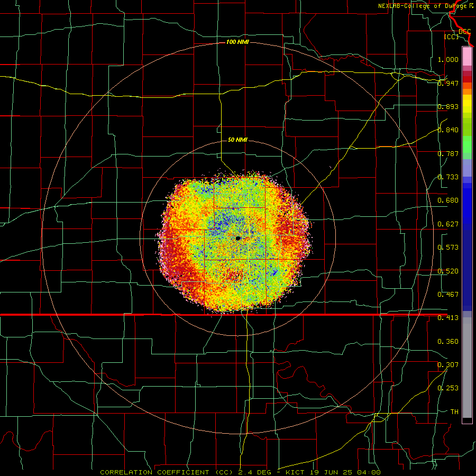Select the 0.467 legend value

point(448,295)
